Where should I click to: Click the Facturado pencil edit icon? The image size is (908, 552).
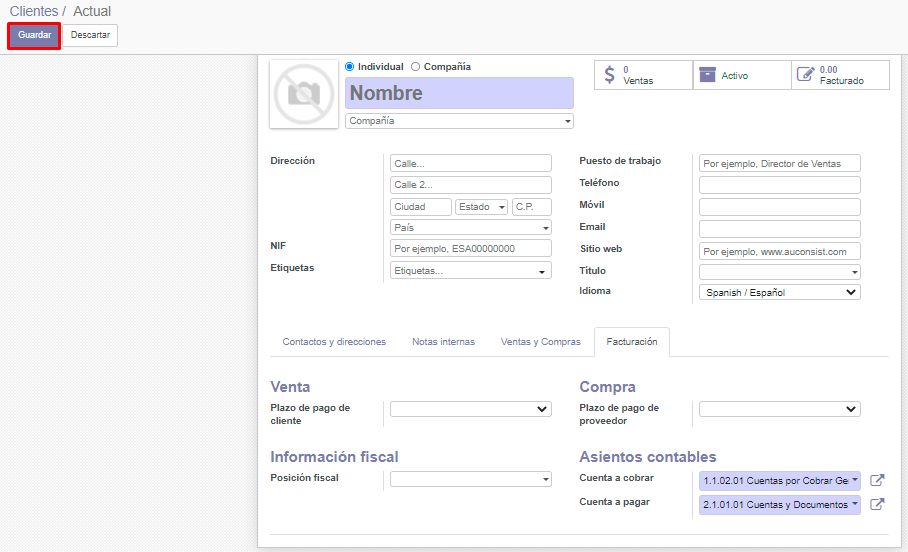805,75
